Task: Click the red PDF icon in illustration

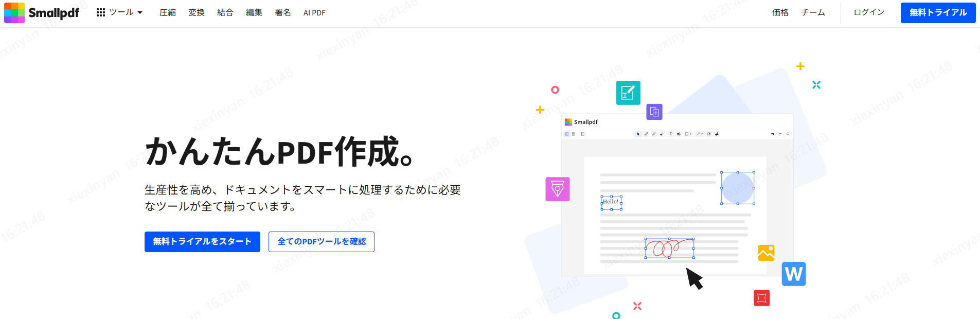Action: pos(762,298)
